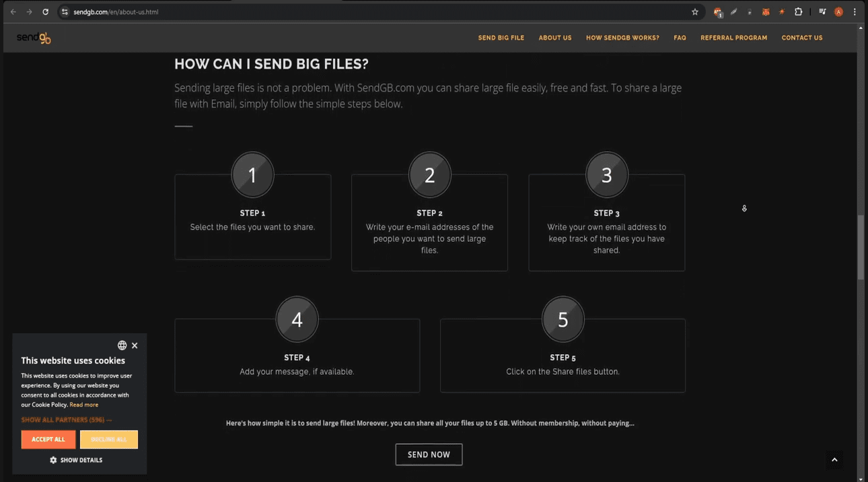Open the cookie policy Read more link

tap(84, 405)
